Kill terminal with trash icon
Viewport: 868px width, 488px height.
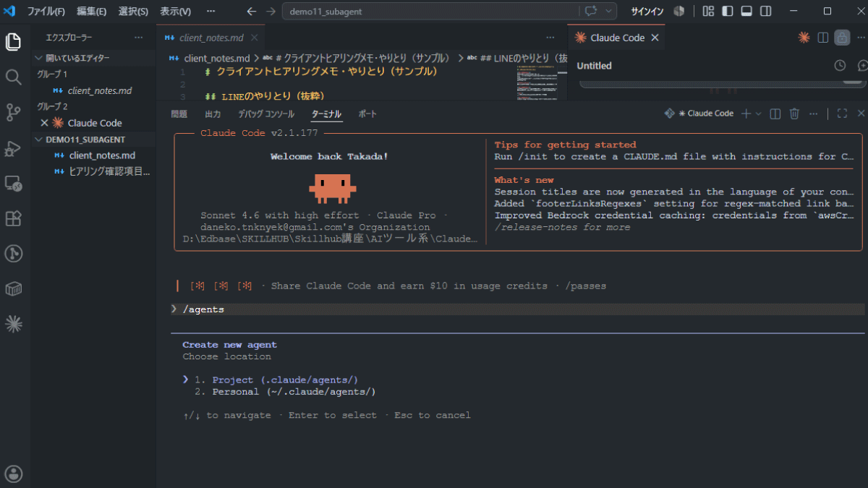coord(794,114)
